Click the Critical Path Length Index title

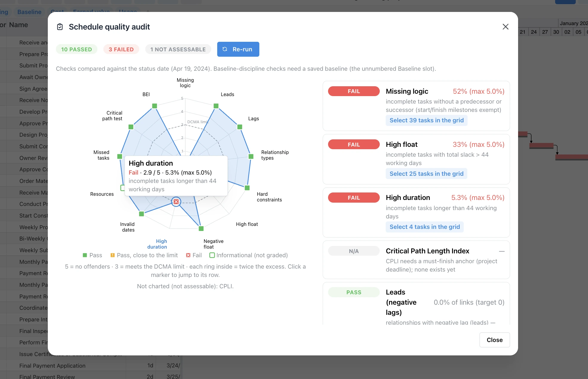427,251
